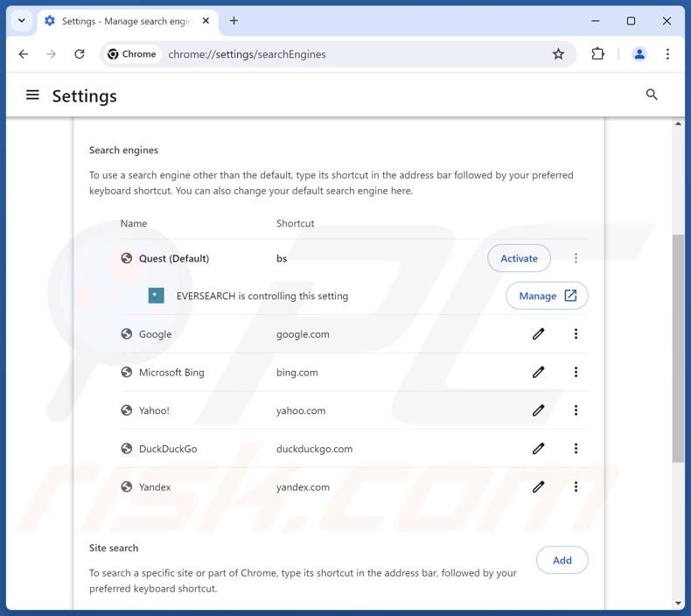Edit the Google search engine
The height and width of the screenshot is (616, 691).
[x=538, y=334]
